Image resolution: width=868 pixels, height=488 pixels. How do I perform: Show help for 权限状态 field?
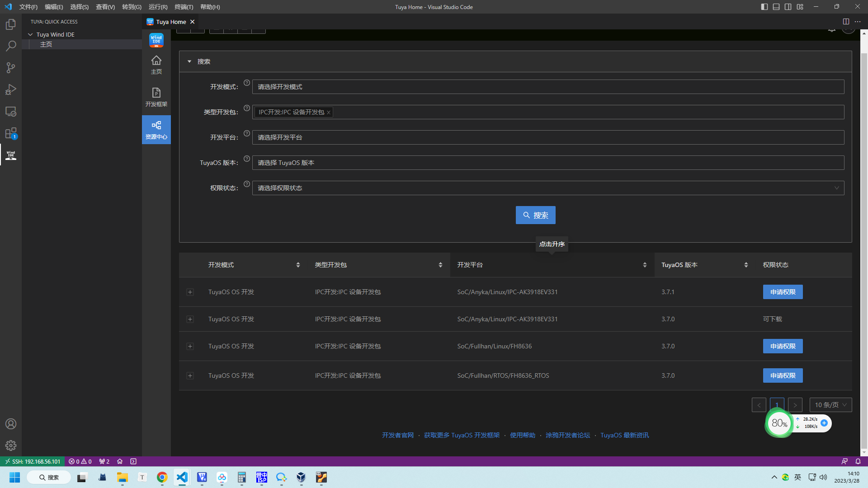click(x=247, y=184)
